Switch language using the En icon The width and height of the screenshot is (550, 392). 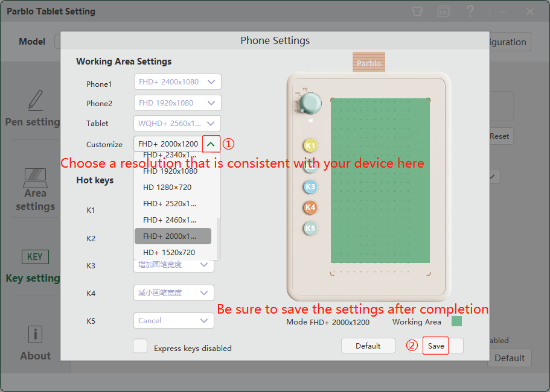443,11
